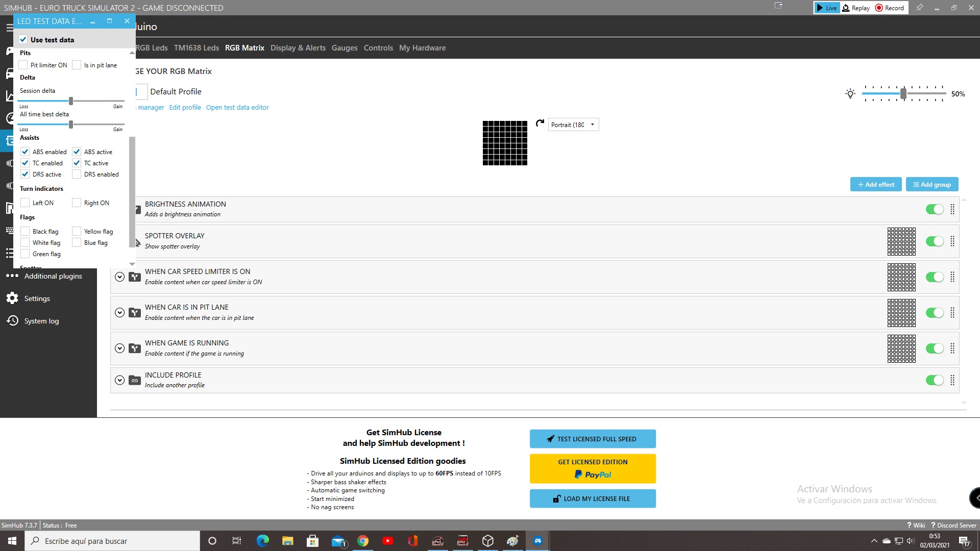The image size is (980, 551).
Task: Expand the Include Profile row
Action: point(119,380)
